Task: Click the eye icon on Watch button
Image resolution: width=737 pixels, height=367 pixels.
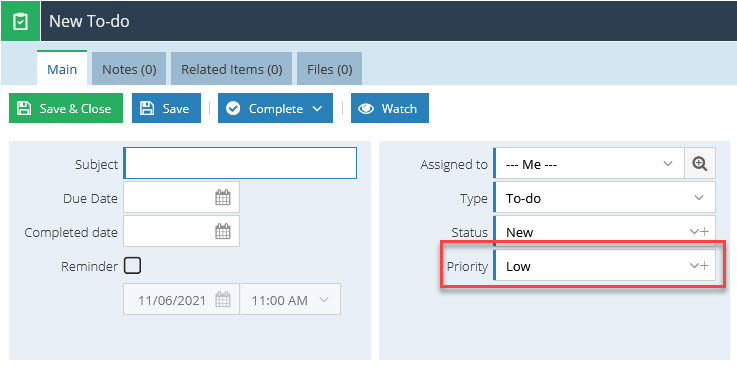Action: point(366,109)
